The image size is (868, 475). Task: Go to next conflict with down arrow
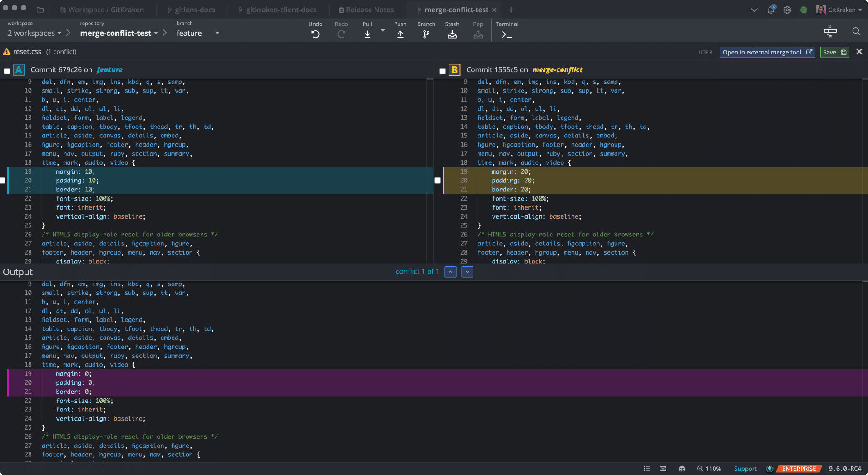[467, 272]
